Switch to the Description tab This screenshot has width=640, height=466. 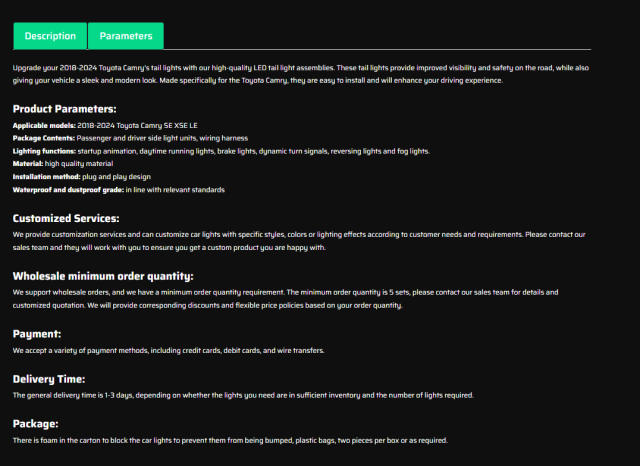(x=50, y=36)
